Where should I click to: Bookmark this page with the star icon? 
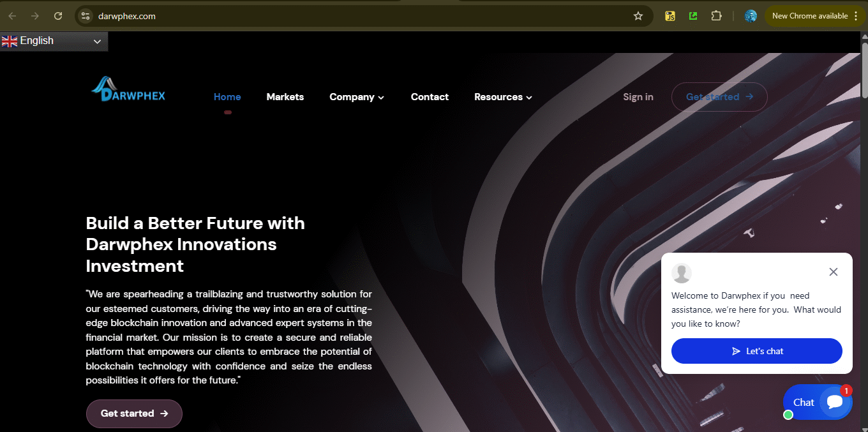(638, 16)
